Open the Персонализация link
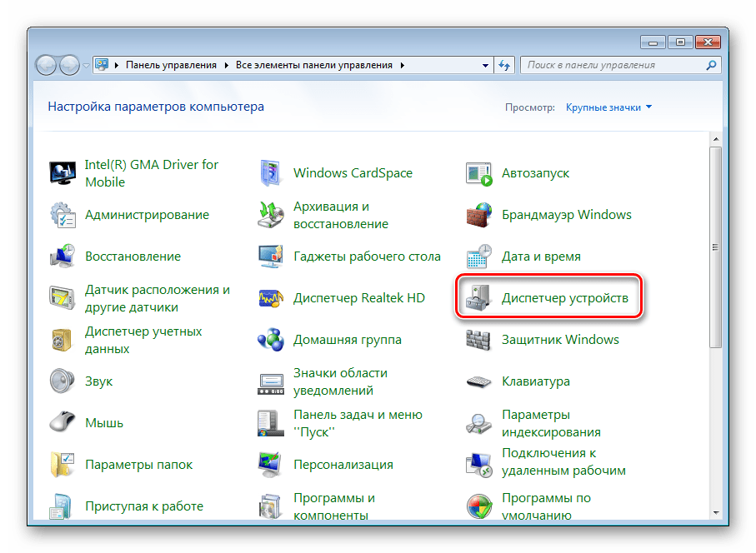The image size is (756, 553). pyautogui.click(x=343, y=465)
